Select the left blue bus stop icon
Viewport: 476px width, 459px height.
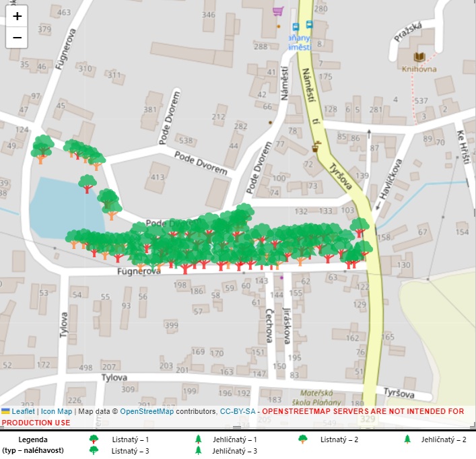(296, 27)
